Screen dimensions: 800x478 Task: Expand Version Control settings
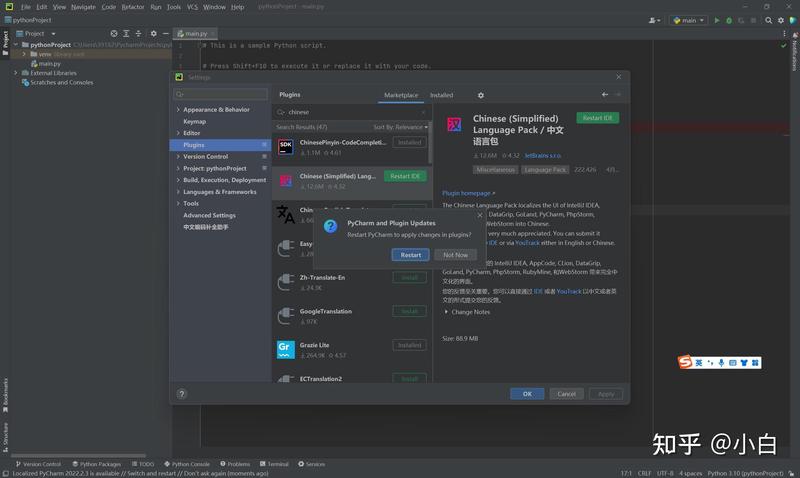tap(178, 157)
